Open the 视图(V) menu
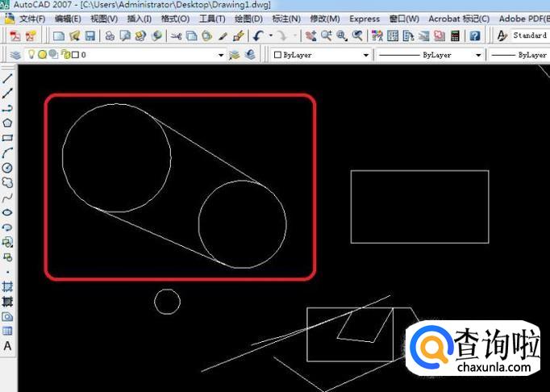 pos(104,19)
